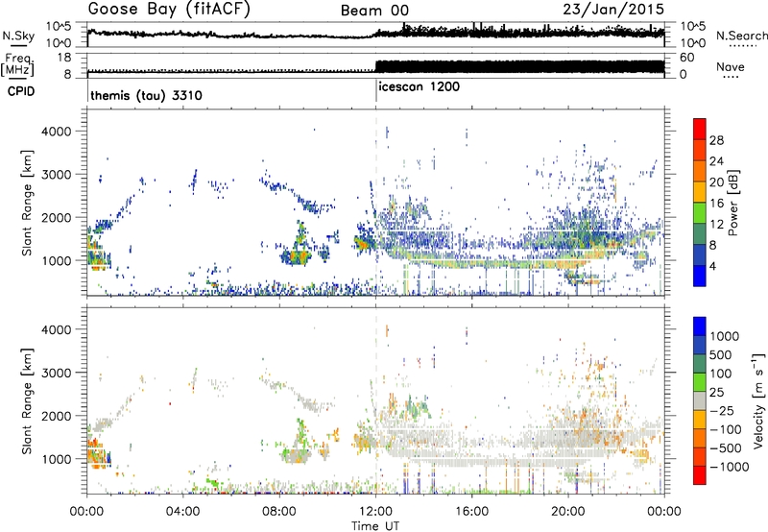Click the yellow 16-20 dB power color band
Screen dimensions: 768x532
point(700,191)
